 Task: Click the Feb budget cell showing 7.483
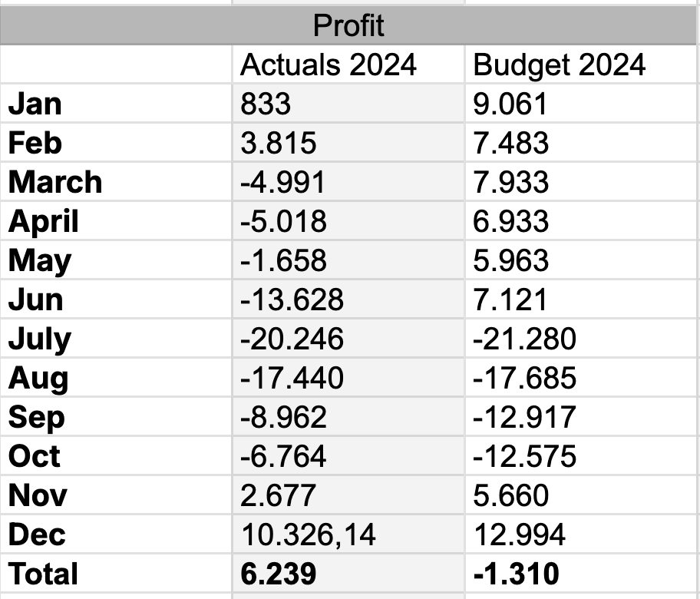point(580,143)
